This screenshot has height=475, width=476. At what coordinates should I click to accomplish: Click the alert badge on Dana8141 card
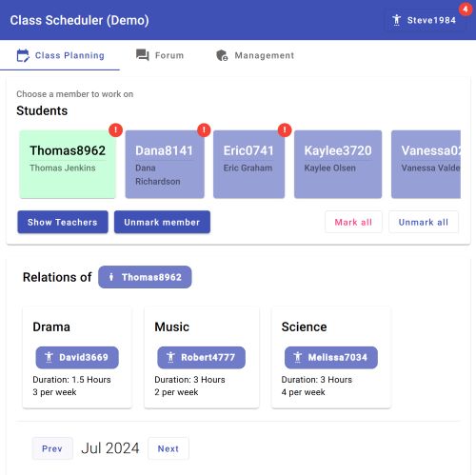pyautogui.click(x=204, y=130)
